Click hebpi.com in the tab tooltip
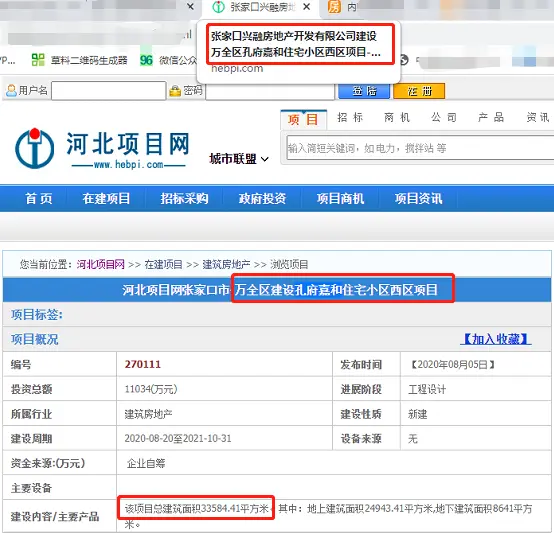The image size is (554, 533). (x=237, y=68)
